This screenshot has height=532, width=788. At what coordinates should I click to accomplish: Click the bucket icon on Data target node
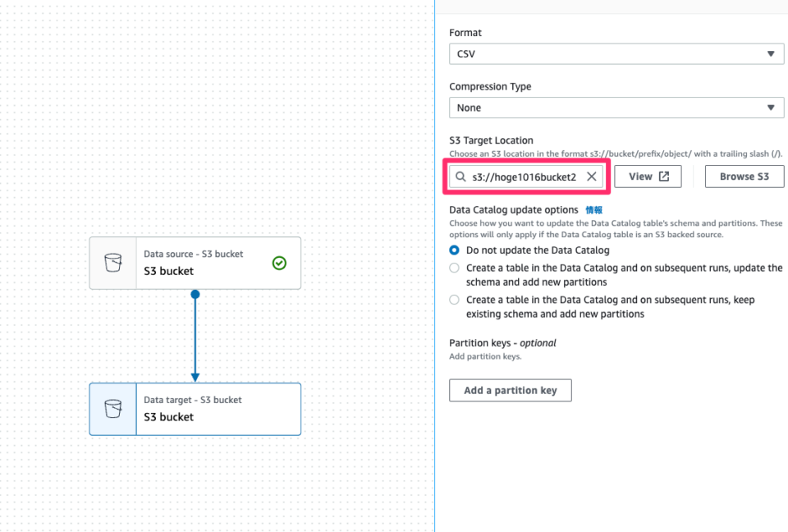click(x=112, y=408)
